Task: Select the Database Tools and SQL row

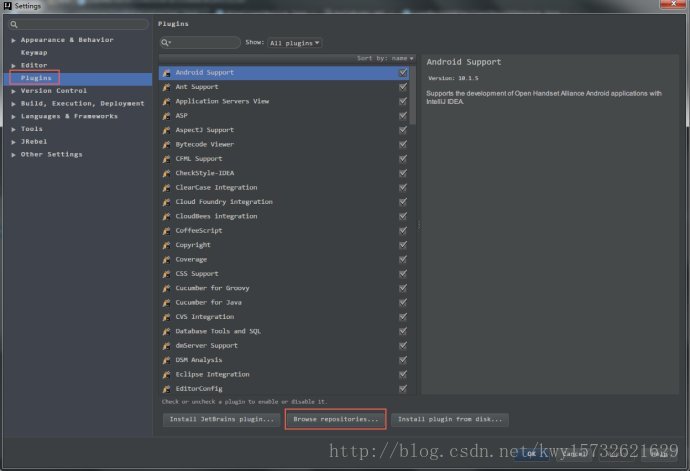Action: 284,331
